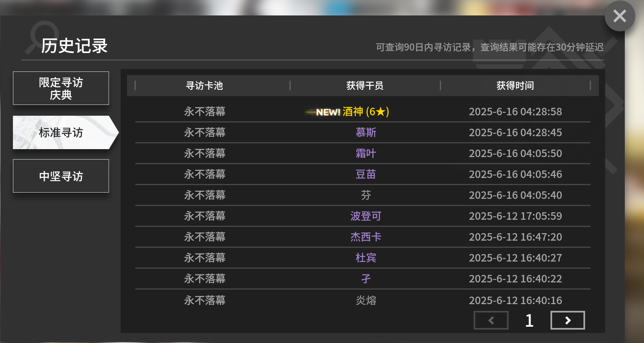Click 永不落幕 pool name in 酒神 row
Image resolution: width=644 pixels, height=343 pixels.
click(205, 112)
